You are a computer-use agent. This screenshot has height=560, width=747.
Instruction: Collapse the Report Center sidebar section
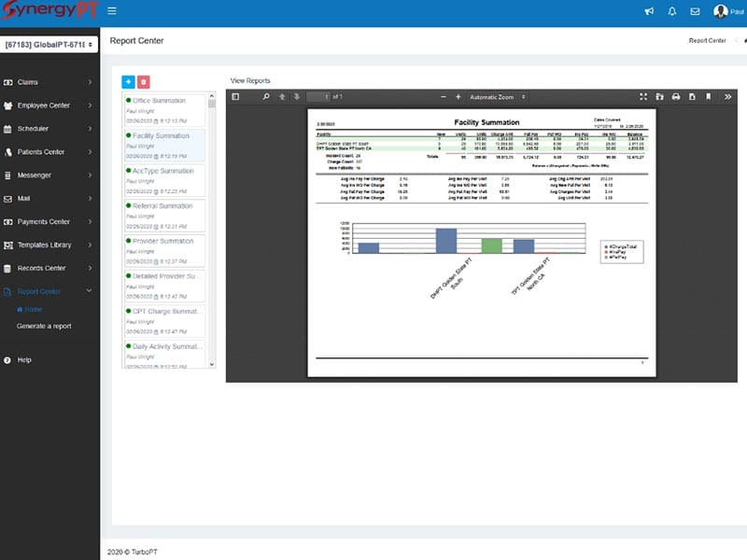(48, 291)
